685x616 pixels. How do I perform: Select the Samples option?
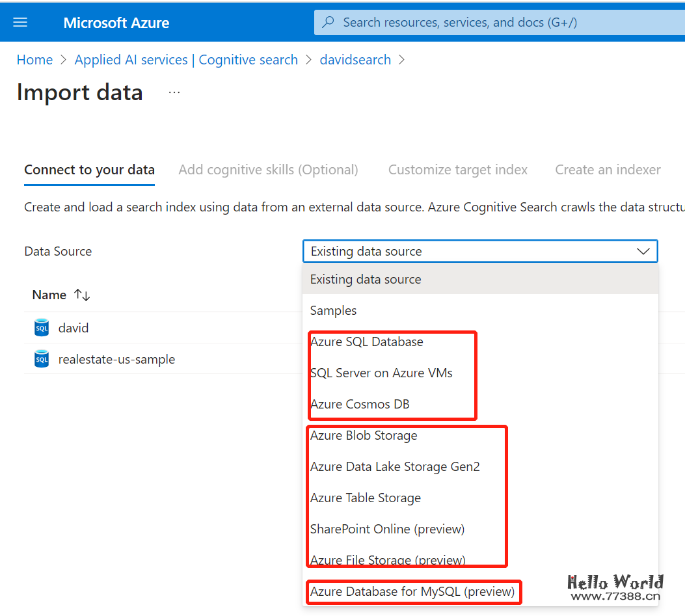pos(333,311)
